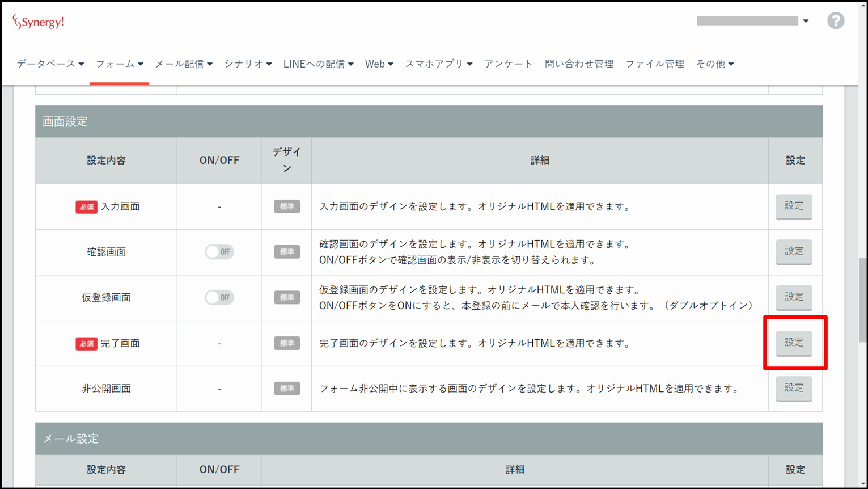The width and height of the screenshot is (868, 489).
Task: Click the 標準 design badge for 入力画面
Action: (x=287, y=206)
